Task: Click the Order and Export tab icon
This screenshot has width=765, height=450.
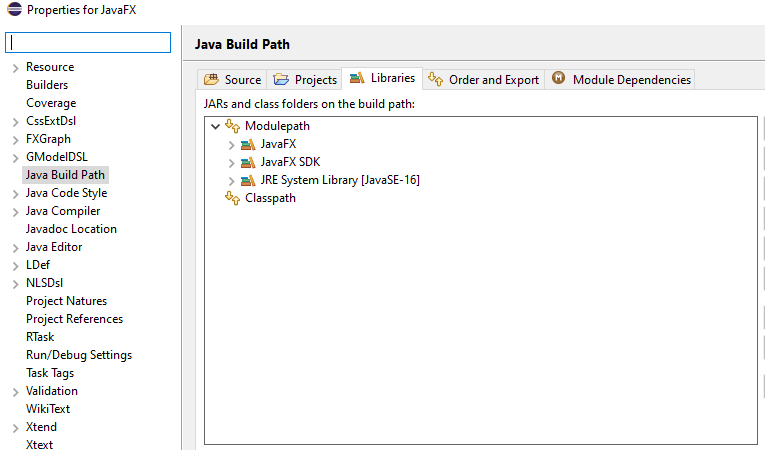Action: (x=435, y=79)
